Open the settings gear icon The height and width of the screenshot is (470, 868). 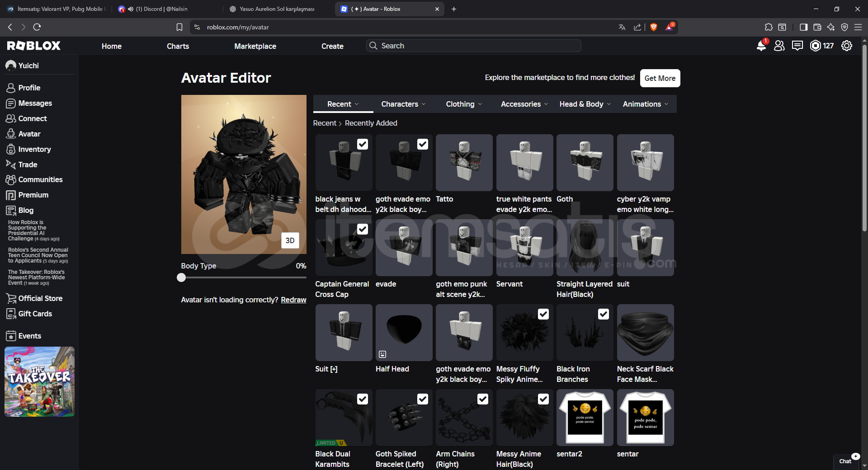coord(846,46)
